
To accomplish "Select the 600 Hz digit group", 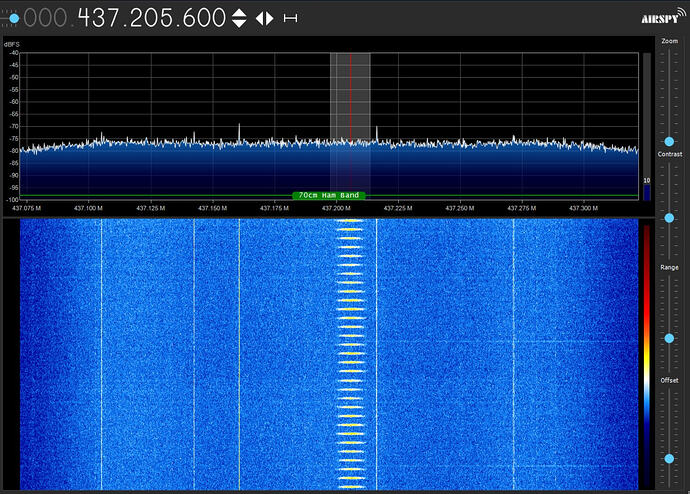I will (x=203, y=18).
